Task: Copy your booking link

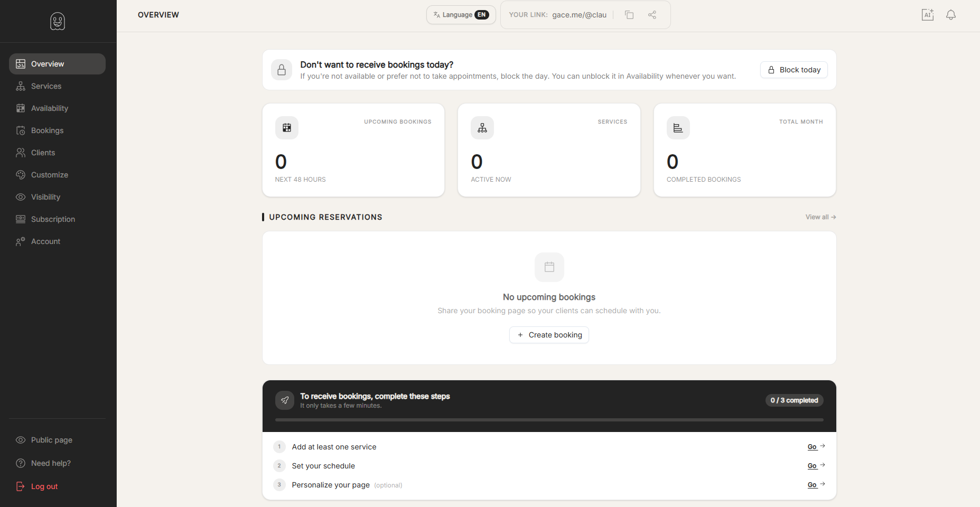Action: coord(629,14)
